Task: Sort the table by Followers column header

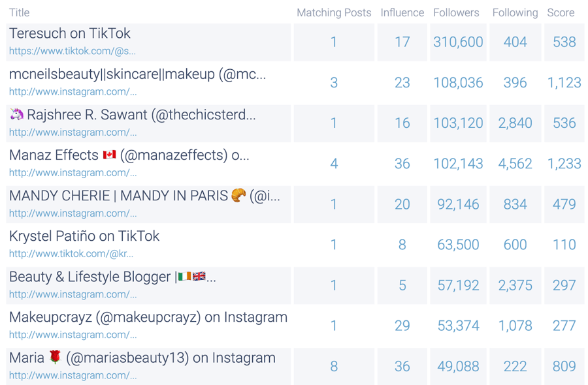Action: tap(456, 12)
